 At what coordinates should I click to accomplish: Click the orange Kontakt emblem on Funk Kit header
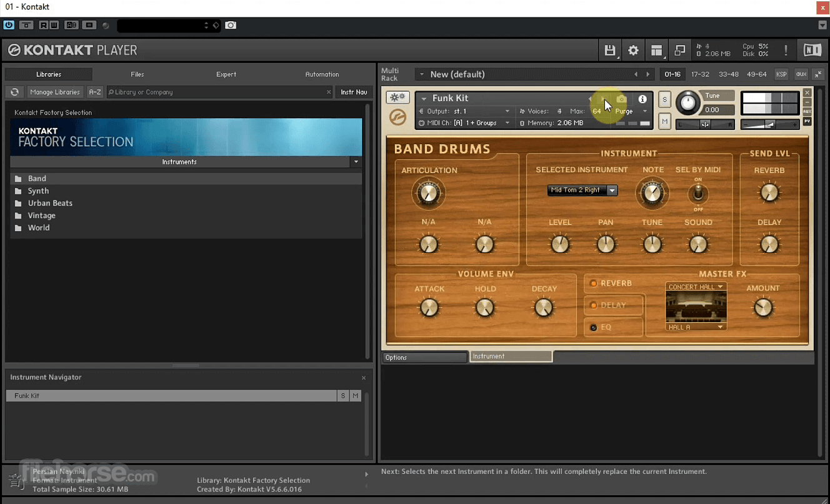[397, 117]
